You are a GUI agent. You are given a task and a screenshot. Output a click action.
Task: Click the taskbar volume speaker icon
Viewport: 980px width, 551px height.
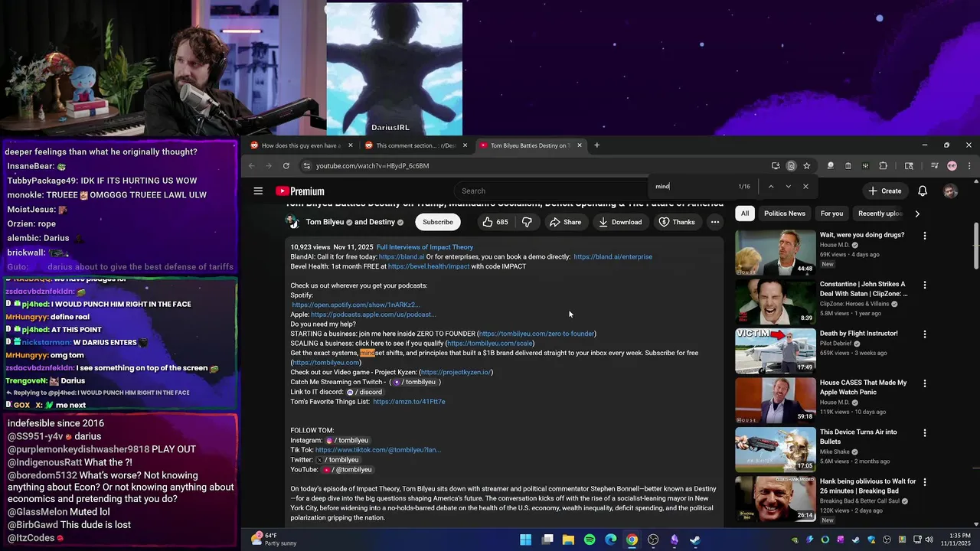pyautogui.click(x=929, y=540)
